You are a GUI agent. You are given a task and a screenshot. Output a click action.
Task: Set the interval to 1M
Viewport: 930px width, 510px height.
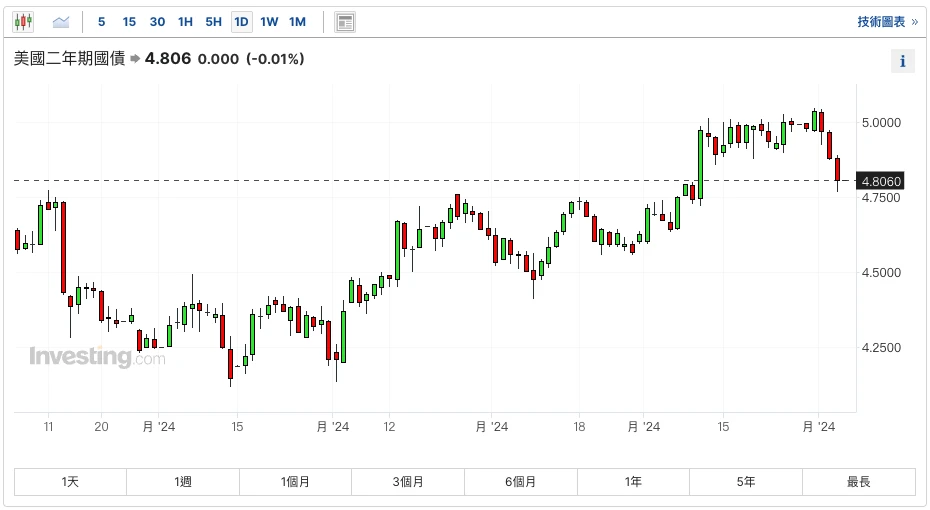[297, 22]
